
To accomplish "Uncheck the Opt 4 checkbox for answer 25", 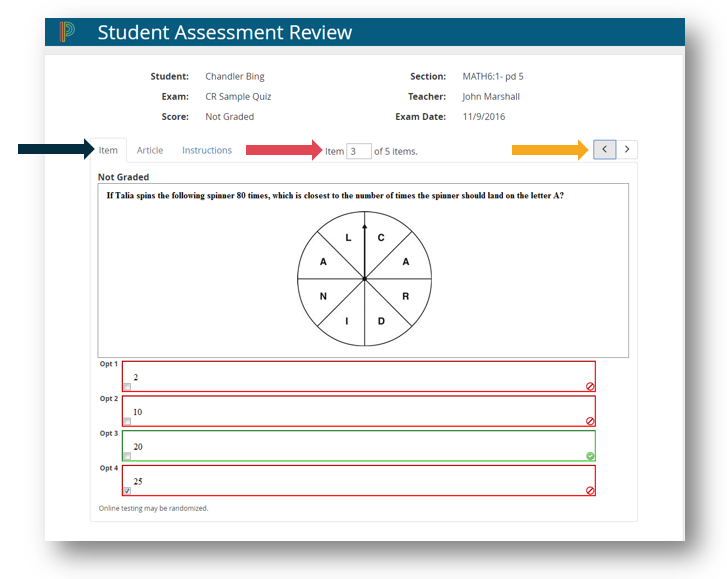I will tap(127, 491).
